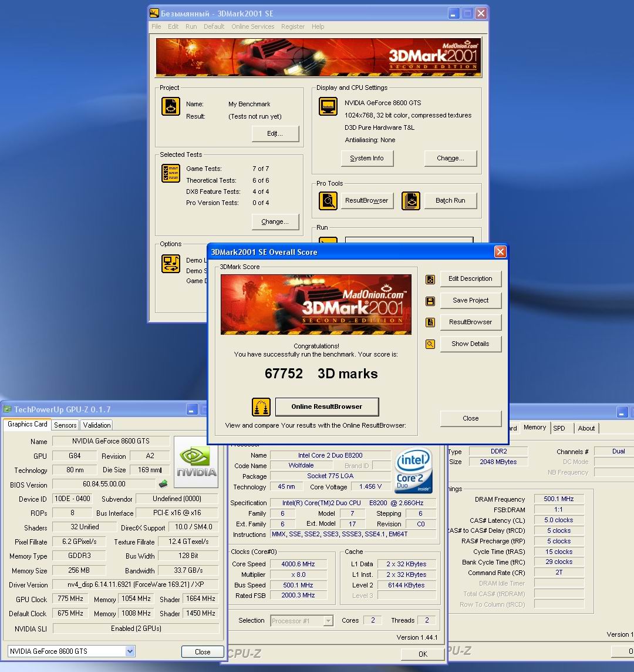This screenshot has width=634, height=672.
Task: Click the DRAM Frequency value field
Action: 559,499
